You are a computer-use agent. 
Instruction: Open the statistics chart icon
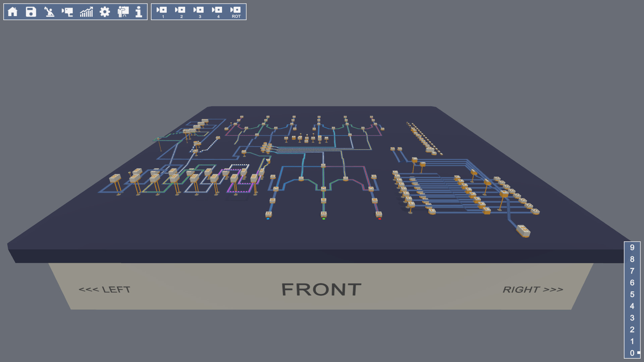[86, 12]
